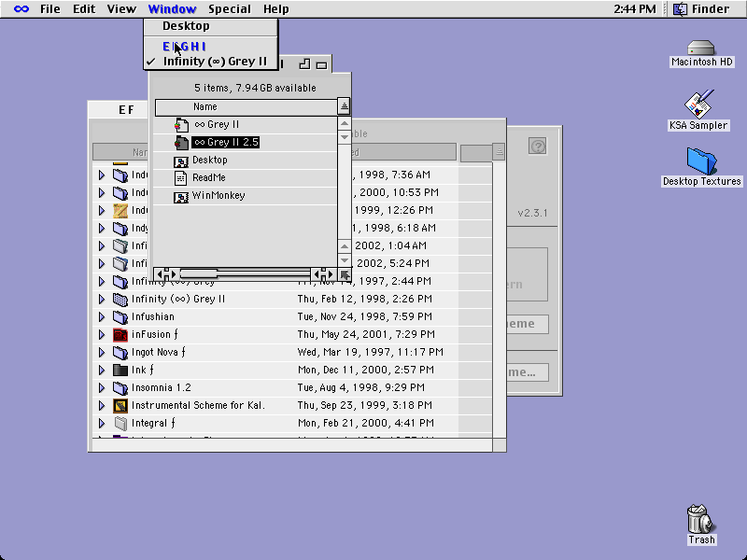Click the 2:44 PM menu bar clock
Viewport: 747px width, 560px height.
tap(635, 9)
